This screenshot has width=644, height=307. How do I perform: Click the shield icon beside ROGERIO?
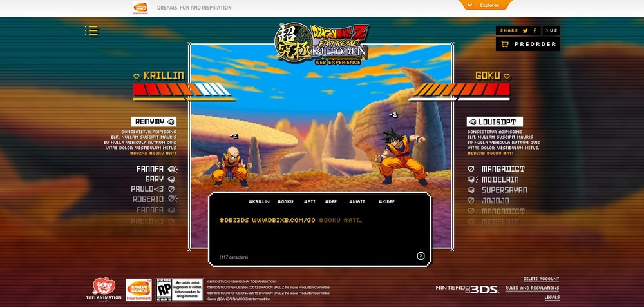[172, 199]
